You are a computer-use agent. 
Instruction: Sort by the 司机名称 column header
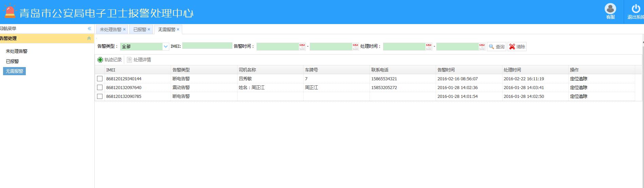click(x=270, y=70)
